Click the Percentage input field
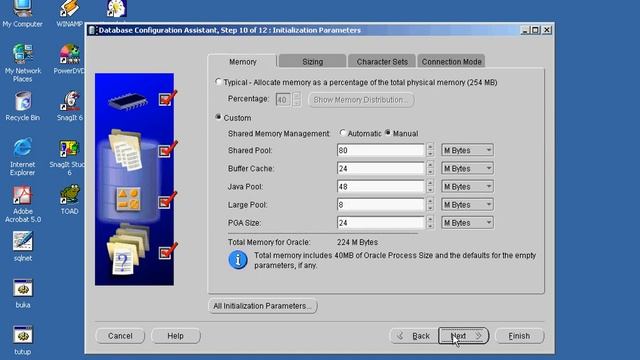Screen dimensions: 640x360 coord(283,100)
